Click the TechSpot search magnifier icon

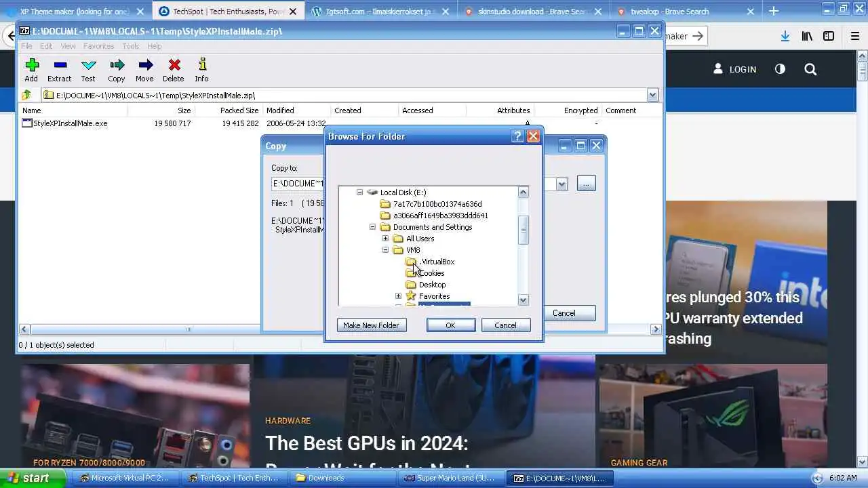coord(810,69)
